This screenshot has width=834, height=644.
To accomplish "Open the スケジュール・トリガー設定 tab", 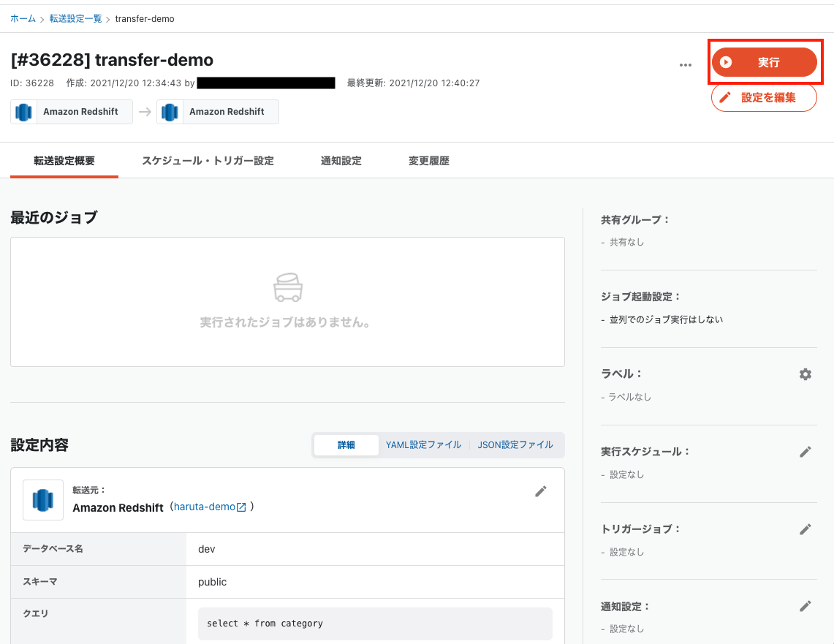I will click(209, 160).
